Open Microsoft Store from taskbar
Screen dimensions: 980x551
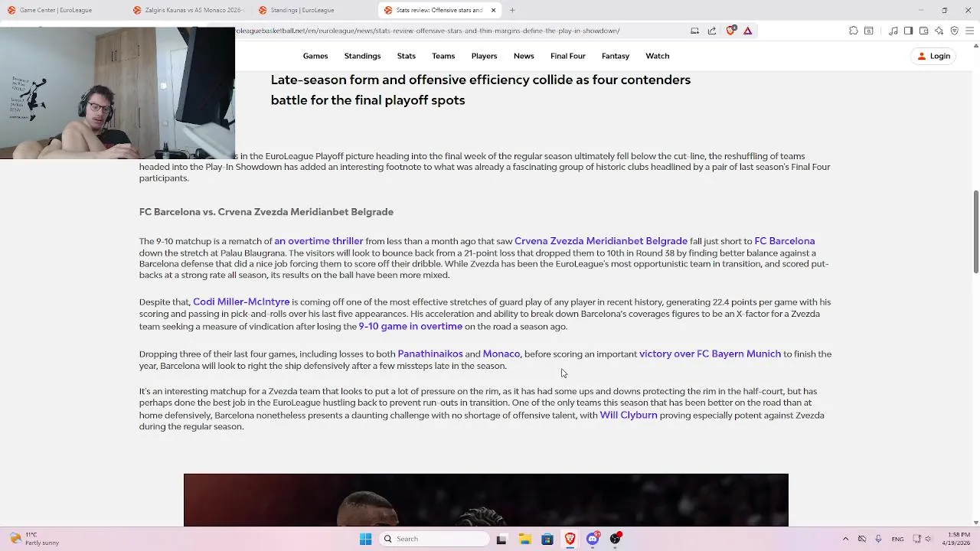click(547, 539)
